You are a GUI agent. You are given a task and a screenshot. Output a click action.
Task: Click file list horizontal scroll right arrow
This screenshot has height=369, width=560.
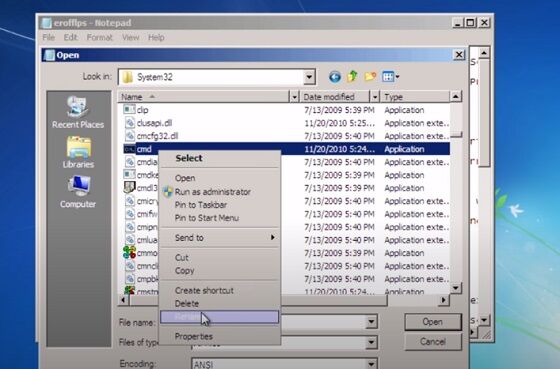443,300
